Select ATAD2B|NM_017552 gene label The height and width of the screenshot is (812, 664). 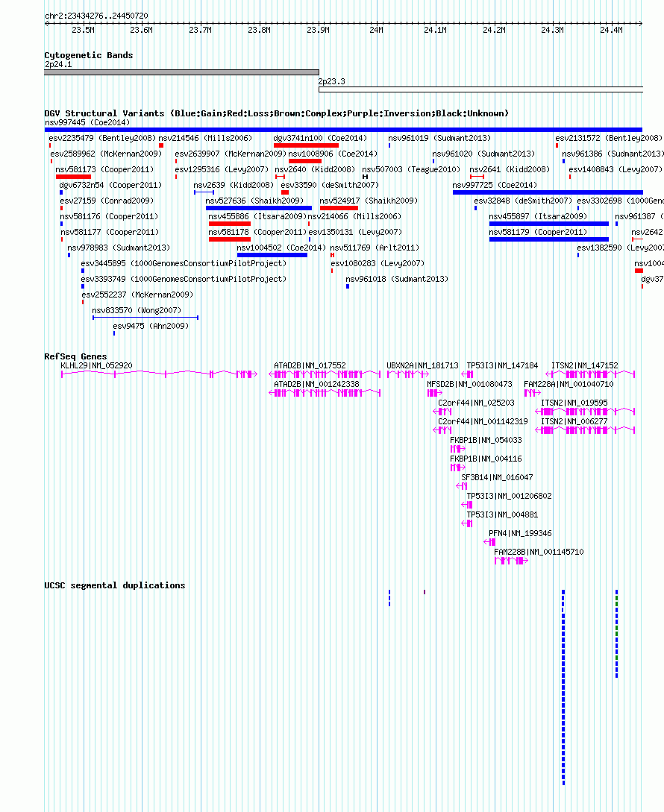[x=310, y=365]
